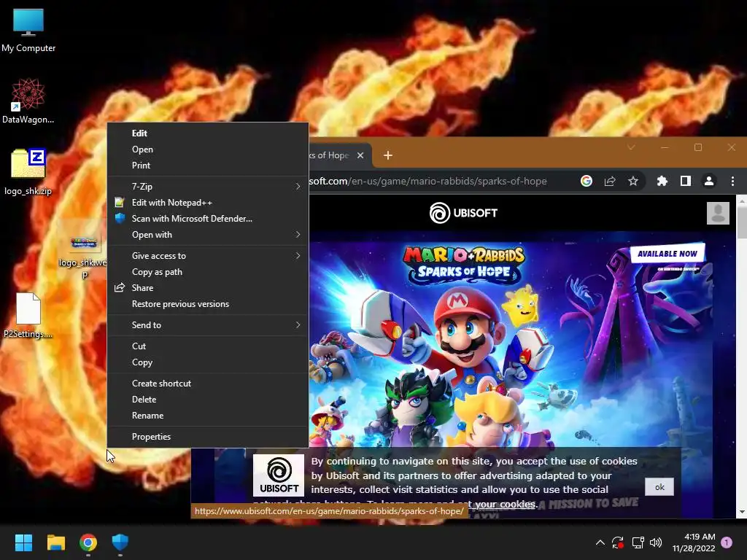Screen dimensions: 747x560
Task: Open a new Chrome tab
Action: pos(388,155)
